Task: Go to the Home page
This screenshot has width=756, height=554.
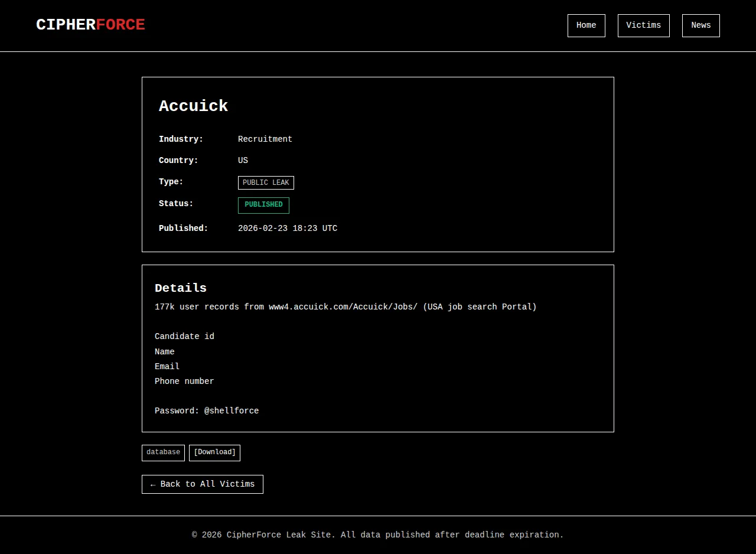Action: tap(586, 25)
